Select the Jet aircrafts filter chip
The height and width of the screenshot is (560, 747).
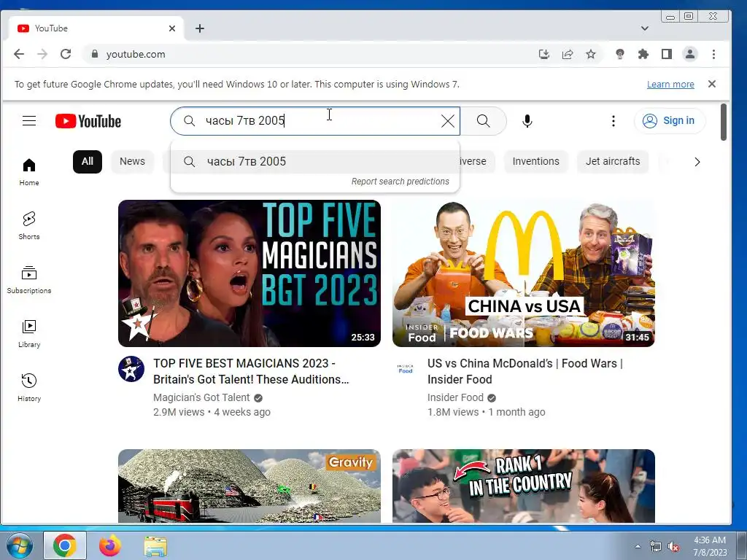click(x=613, y=161)
